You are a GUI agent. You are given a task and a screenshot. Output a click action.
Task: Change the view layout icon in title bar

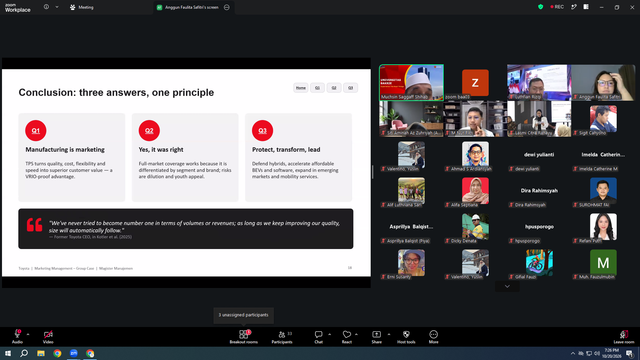tap(586, 7)
